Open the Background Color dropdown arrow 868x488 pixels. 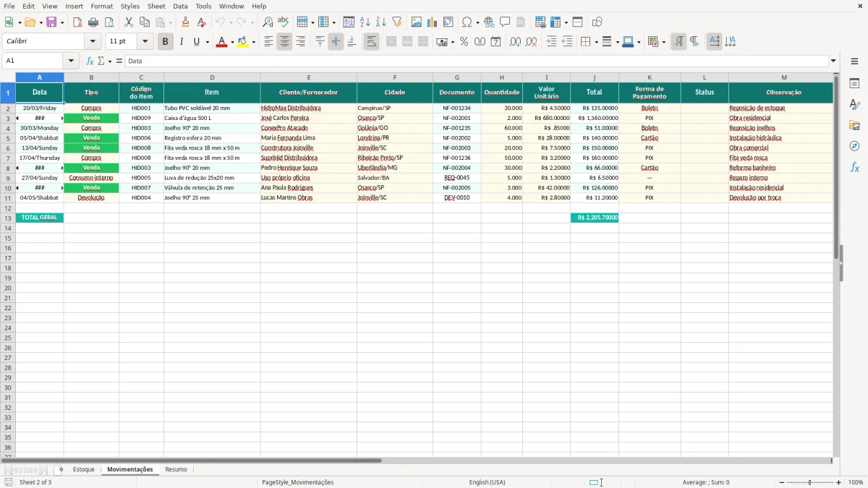[253, 42]
